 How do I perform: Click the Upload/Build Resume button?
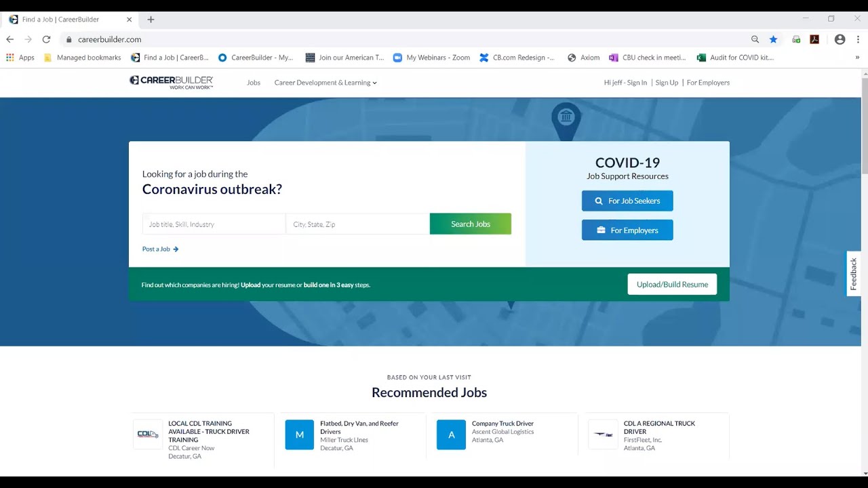point(672,285)
